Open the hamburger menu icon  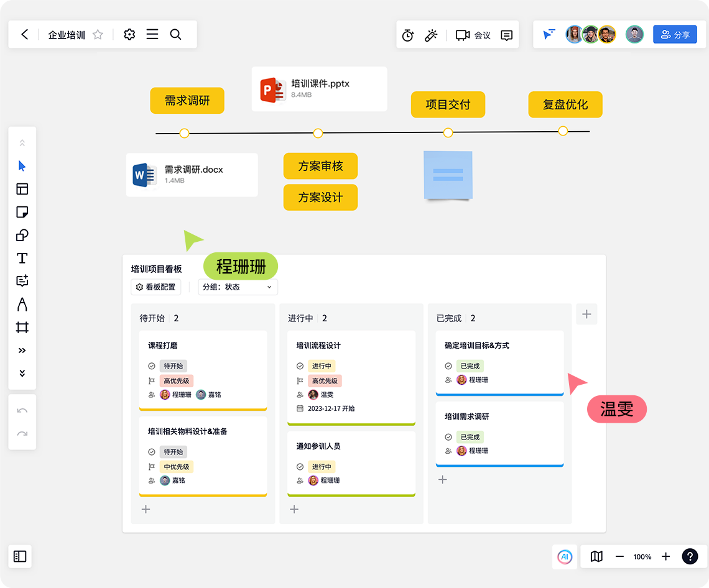[x=152, y=34]
